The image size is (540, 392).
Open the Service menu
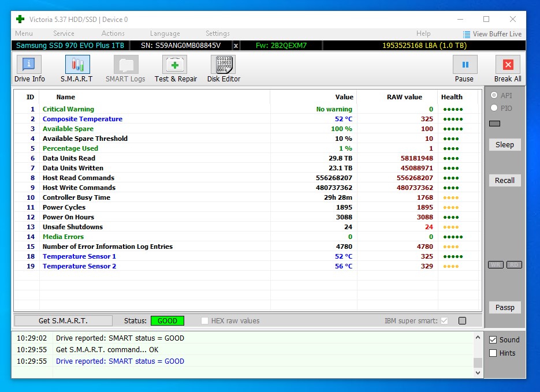[64, 33]
